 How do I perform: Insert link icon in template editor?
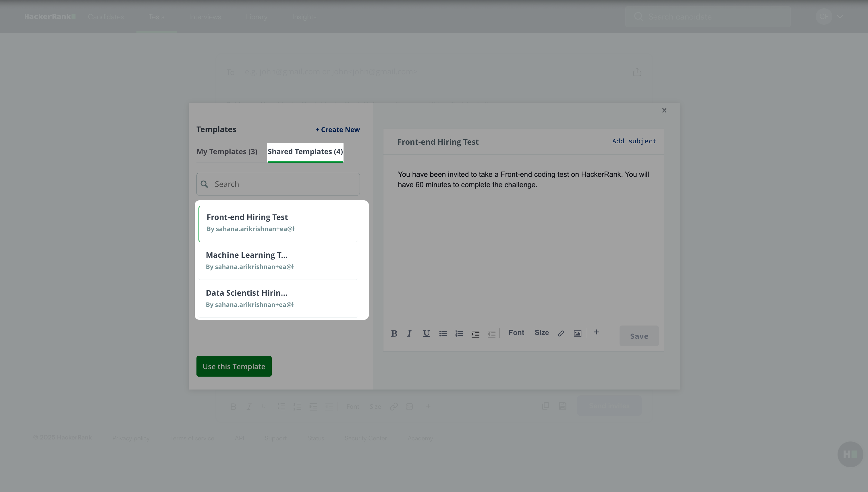(x=561, y=334)
